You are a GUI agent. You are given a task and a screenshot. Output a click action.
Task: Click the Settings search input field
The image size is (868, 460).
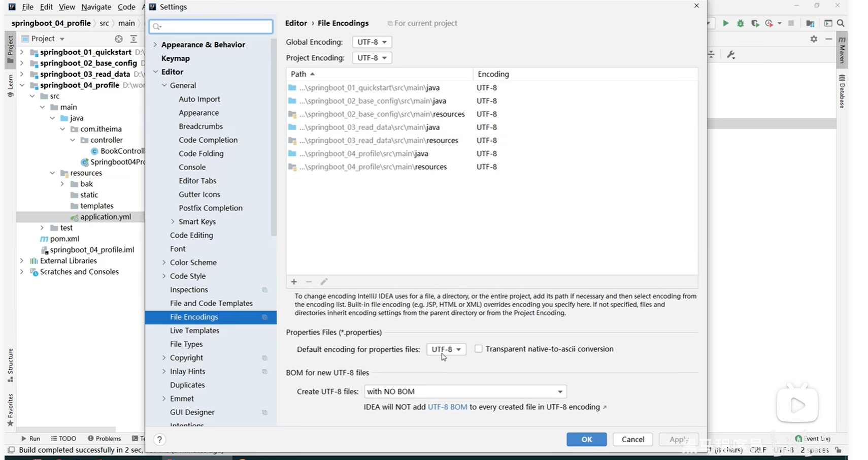point(211,26)
